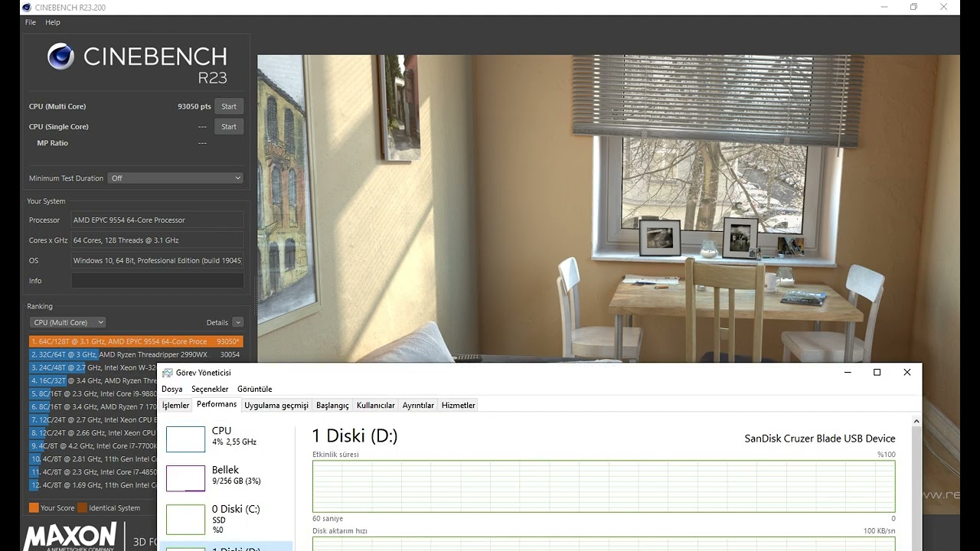This screenshot has height=551, width=980.
Task: Switch to the Ayrıntılar tab
Action: click(x=418, y=406)
